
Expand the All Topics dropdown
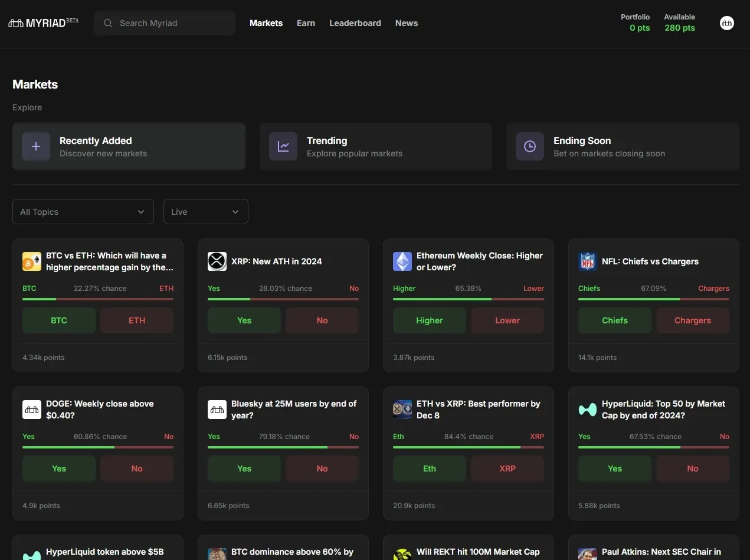[x=83, y=212]
